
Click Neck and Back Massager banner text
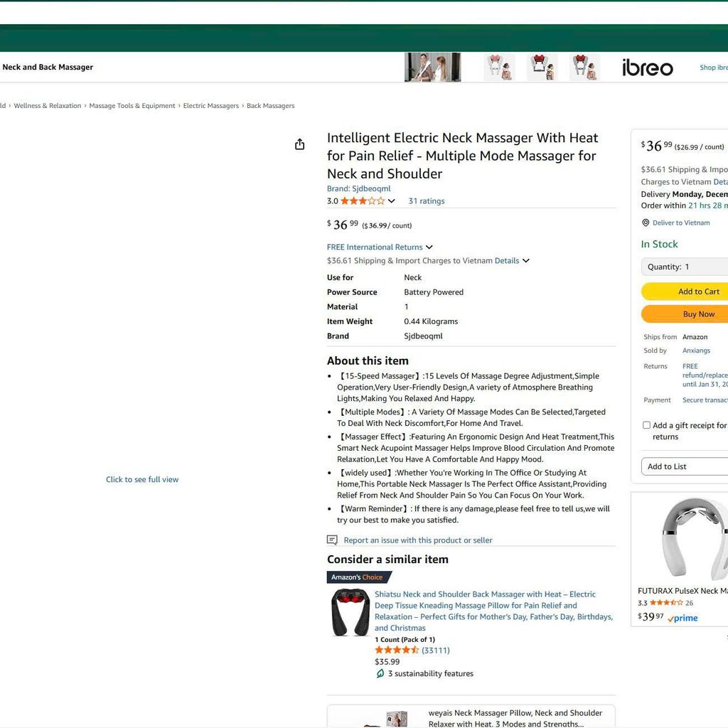[x=48, y=68]
